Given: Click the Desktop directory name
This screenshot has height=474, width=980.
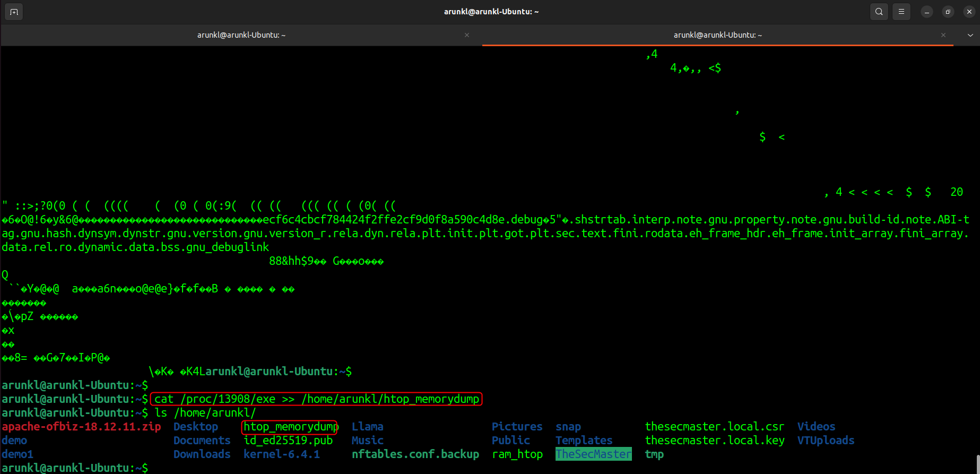Looking at the screenshot, I should point(196,427).
